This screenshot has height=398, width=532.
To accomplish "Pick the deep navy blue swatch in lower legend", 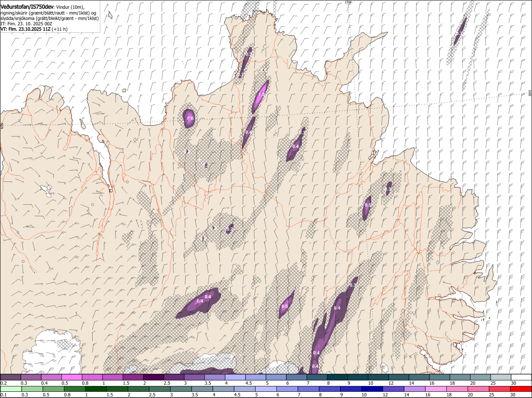I will tap(372, 389).
